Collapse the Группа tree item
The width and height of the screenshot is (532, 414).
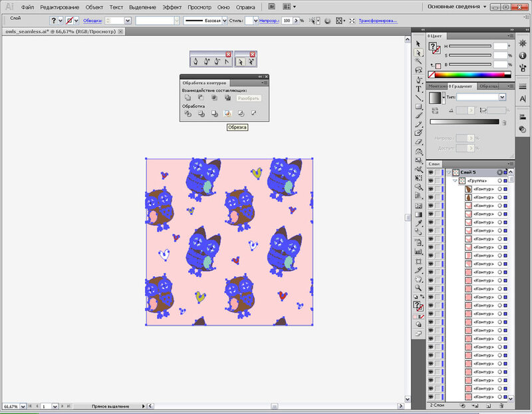(x=455, y=180)
